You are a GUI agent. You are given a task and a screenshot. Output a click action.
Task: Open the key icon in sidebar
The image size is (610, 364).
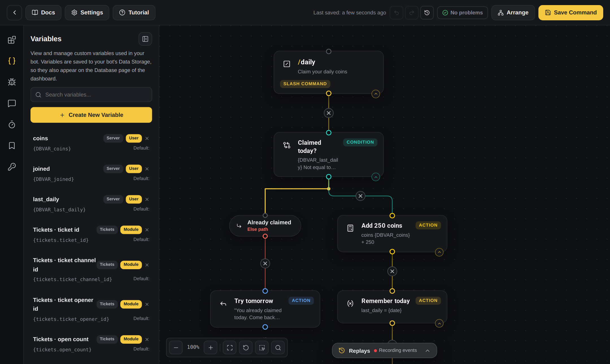pyautogui.click(x=12, y=167)
